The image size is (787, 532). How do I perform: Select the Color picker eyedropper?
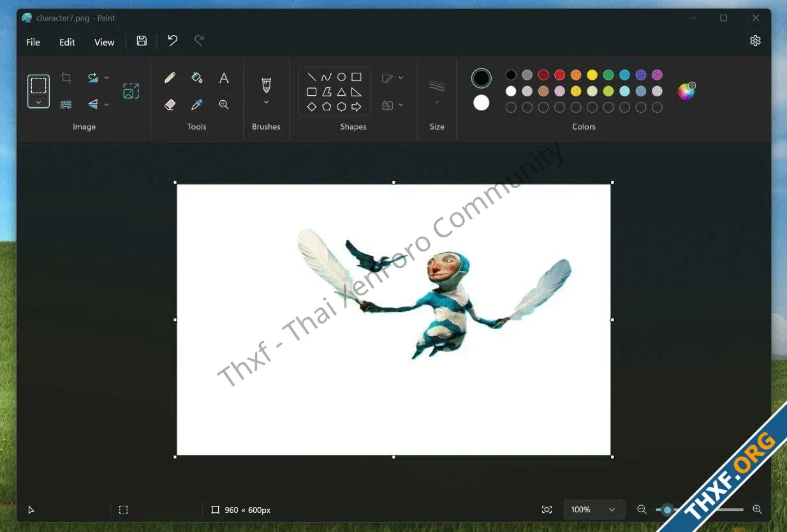coord(196,105)
